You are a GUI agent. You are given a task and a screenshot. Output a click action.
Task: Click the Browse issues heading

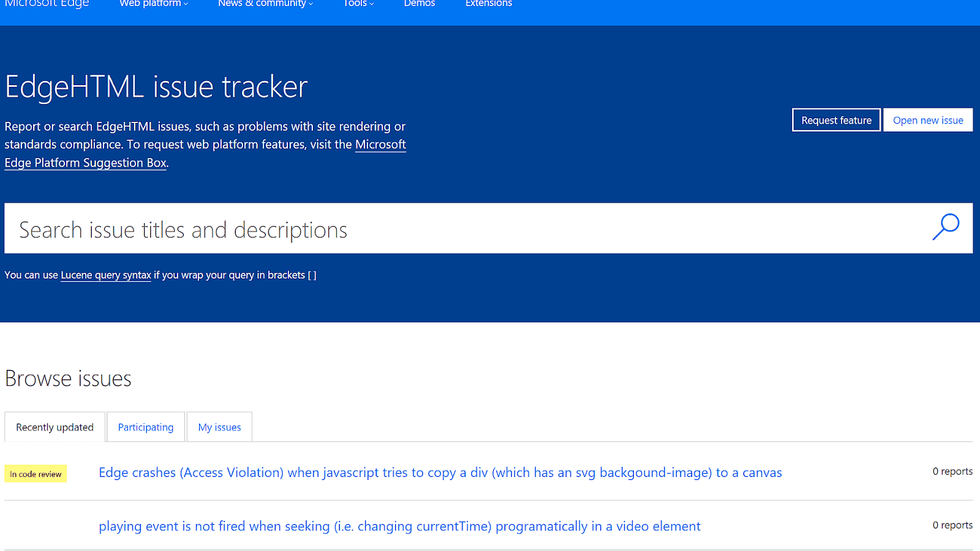(x=68, y=379)
